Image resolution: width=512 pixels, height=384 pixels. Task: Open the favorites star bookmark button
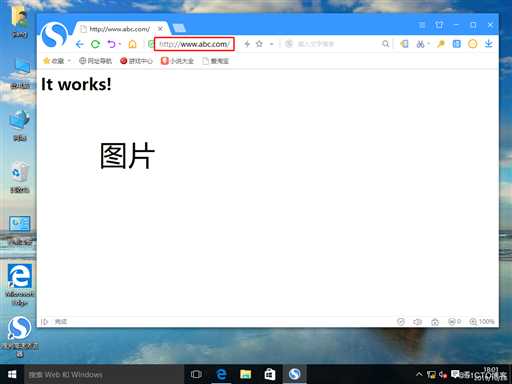click(x=53, y=61)
